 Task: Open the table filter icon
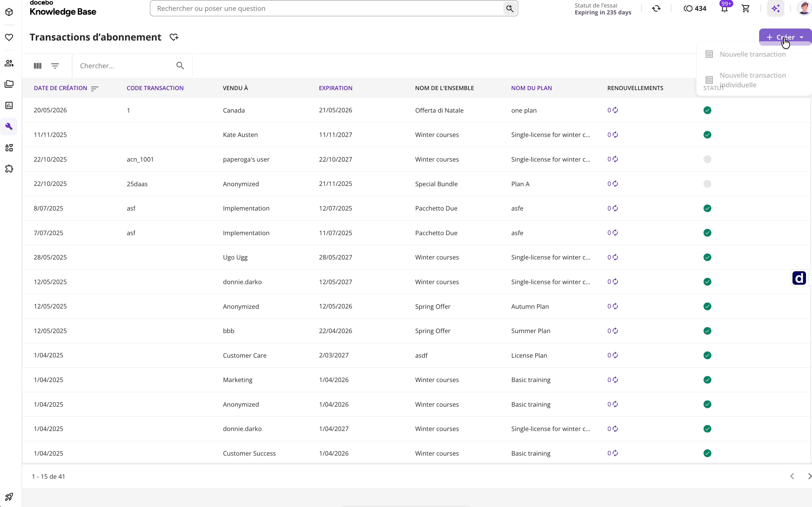pos(55,66)
